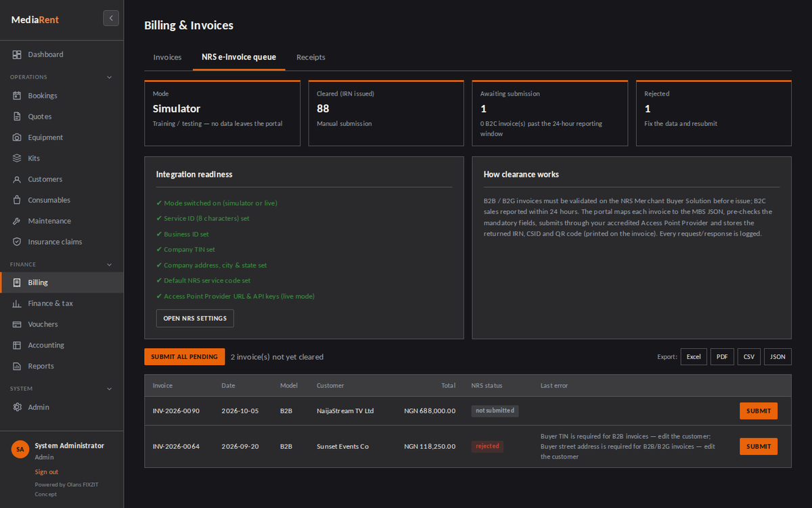Click the MediaRent logo

(35, 20)
